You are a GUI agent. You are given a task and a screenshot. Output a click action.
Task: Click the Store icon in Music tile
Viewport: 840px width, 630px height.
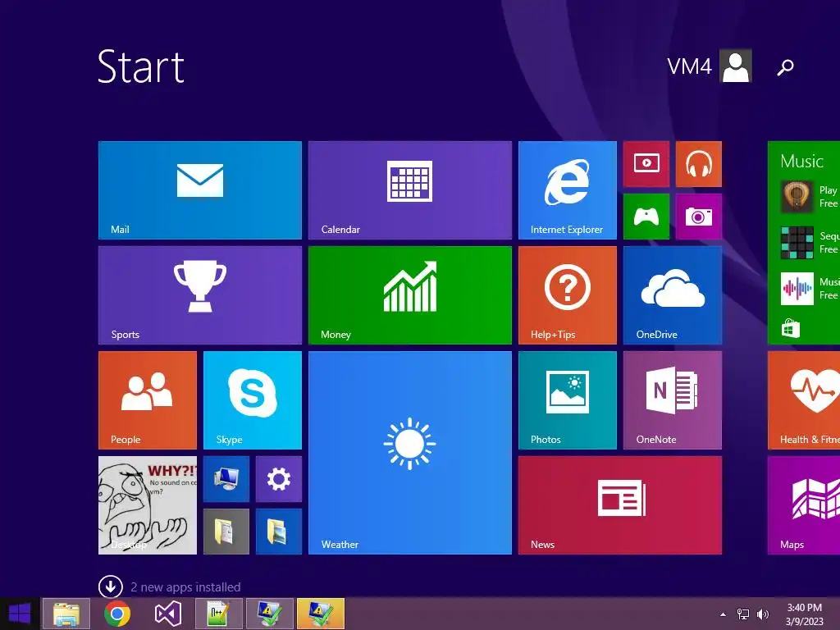(790, 328)
